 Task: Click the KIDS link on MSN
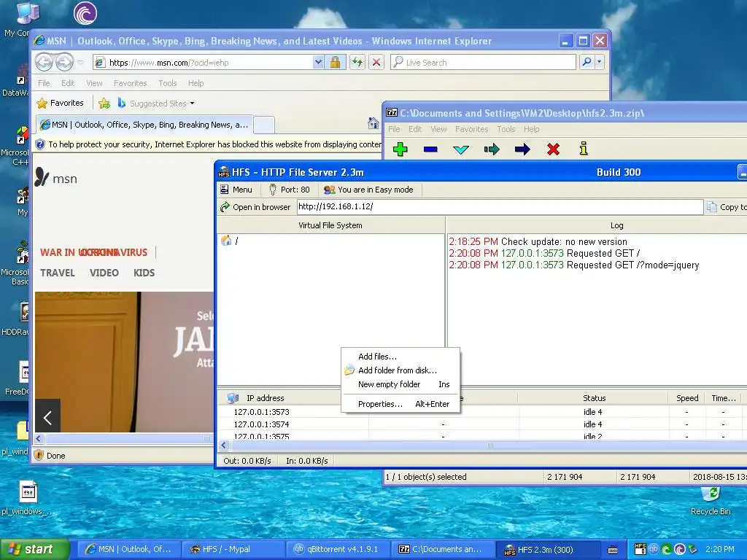144,273
